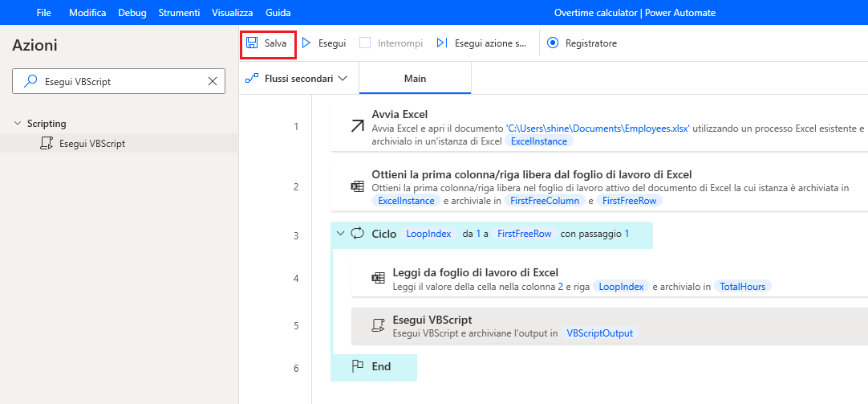Image resolution: width=868 pixels, height=404 pixels.
Task: Click script icon of step 5 Esegui VBScript
Action: 379,326
